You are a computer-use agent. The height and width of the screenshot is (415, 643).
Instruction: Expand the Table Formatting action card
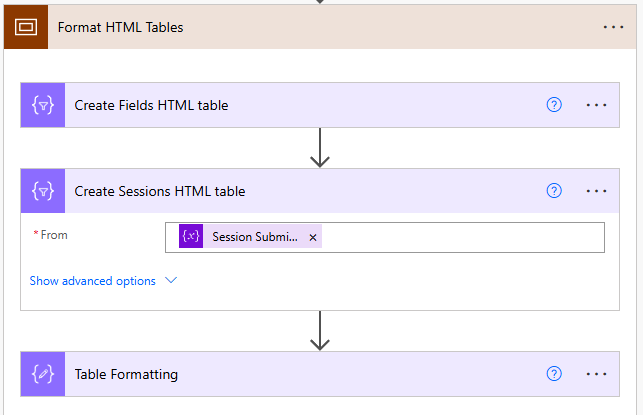click(300, 375)
